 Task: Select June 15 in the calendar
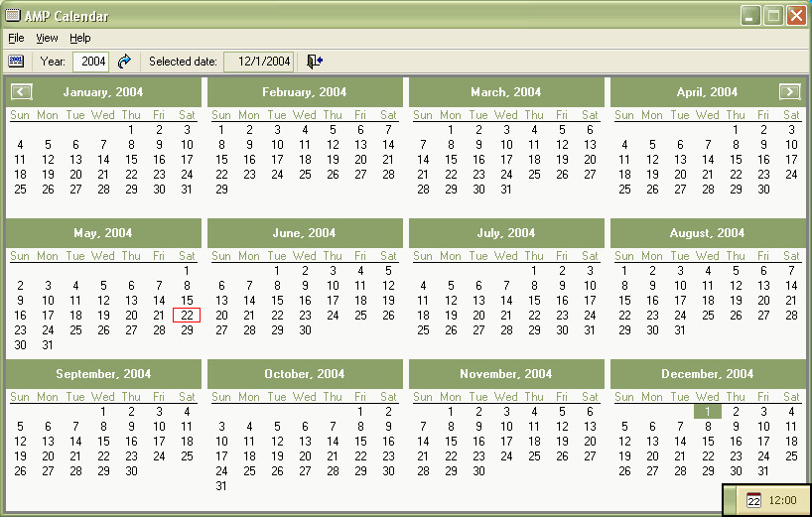click(277, 301)
